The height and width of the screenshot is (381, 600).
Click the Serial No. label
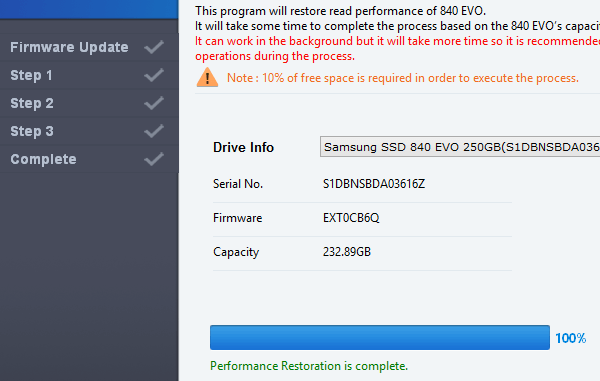[238, 184]
